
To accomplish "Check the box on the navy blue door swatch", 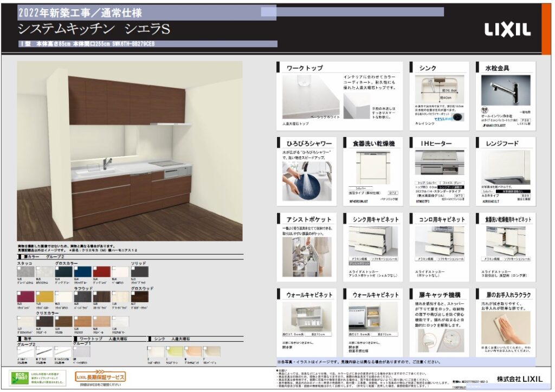I will point(76,267).
